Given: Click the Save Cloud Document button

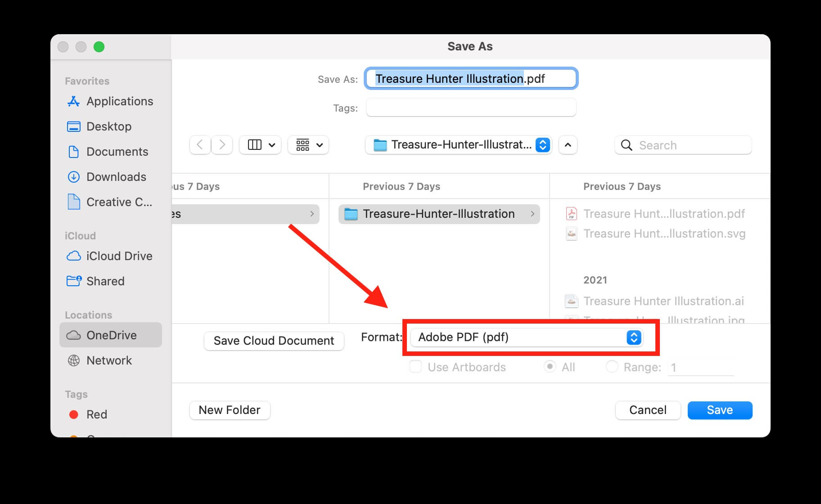Looking at the screenshot, I should point(274,341).
